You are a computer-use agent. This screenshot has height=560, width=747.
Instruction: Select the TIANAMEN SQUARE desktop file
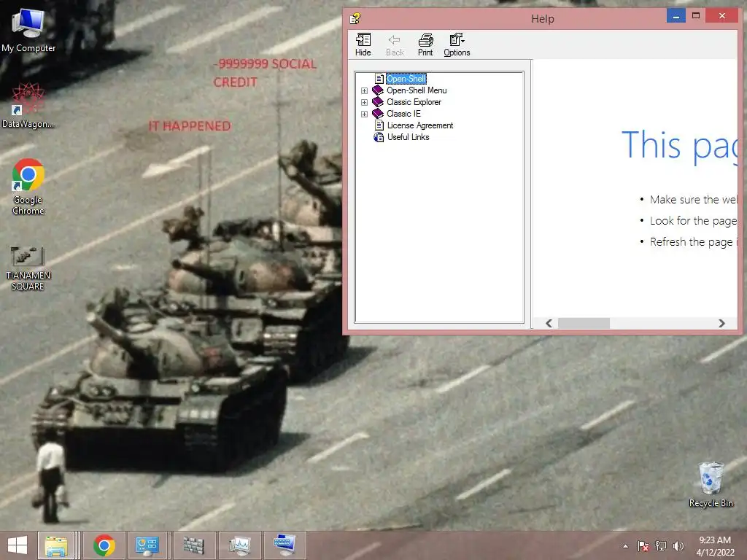(x=28, y=268)
